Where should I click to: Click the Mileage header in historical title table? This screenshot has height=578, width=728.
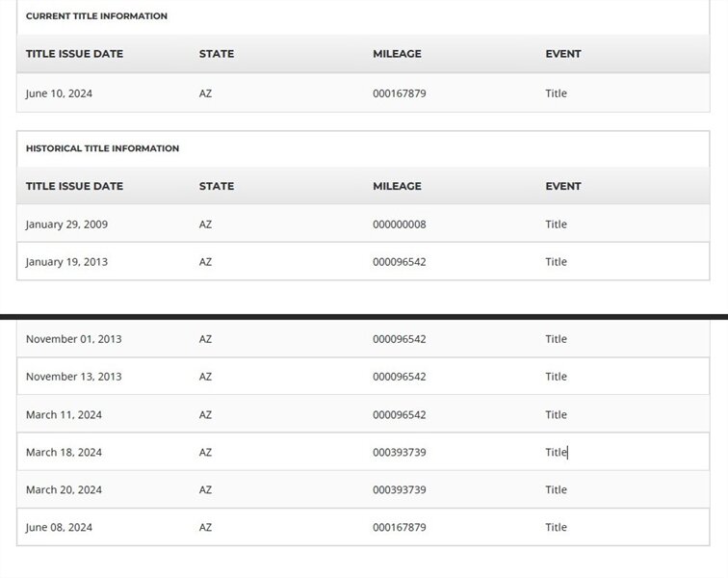click(x=397, y=186)
